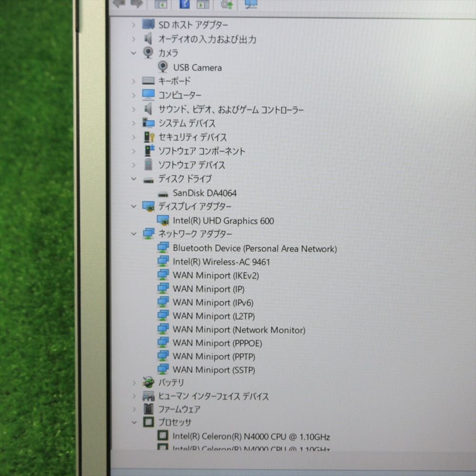Click the WAN Miniport (IKEv2) icon

tap(163, 275)
